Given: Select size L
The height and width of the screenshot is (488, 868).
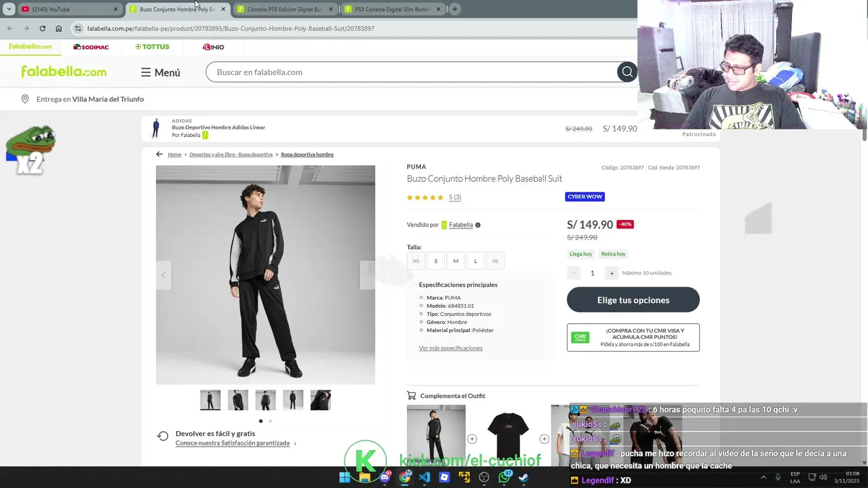Looking at the screenshot, I should click(475, 261).
